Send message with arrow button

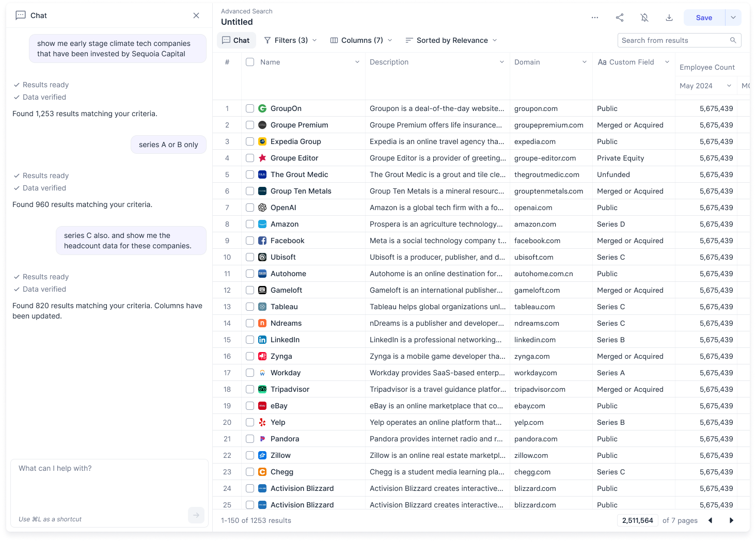click(196, 515)
